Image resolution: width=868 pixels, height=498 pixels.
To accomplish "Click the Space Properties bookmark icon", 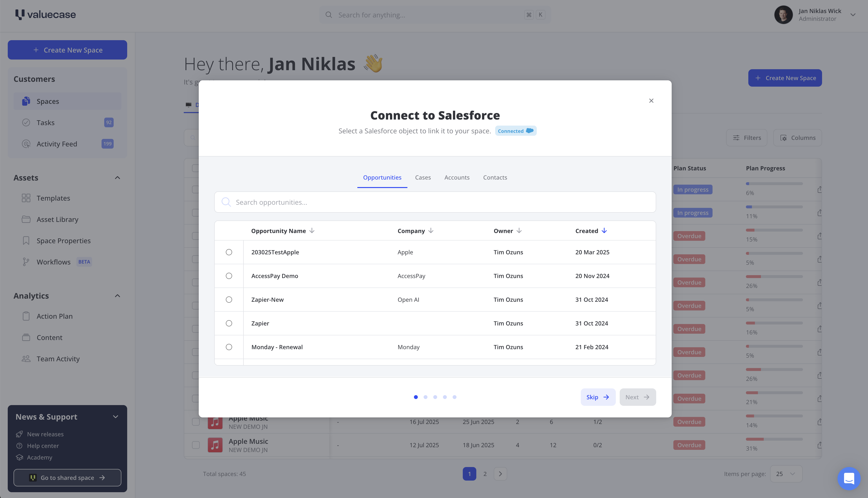I will coord(26,241).
